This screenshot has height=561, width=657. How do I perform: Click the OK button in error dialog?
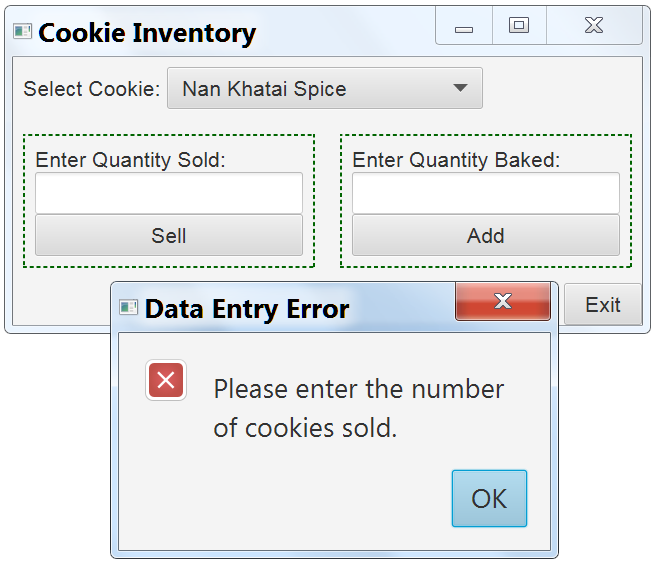tap(489, 498)
